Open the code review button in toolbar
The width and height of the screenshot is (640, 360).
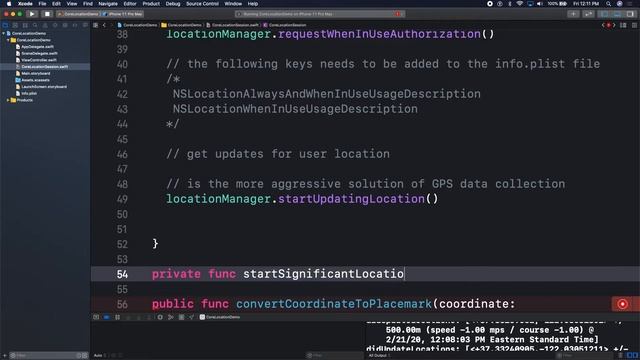tap(588, 14)
